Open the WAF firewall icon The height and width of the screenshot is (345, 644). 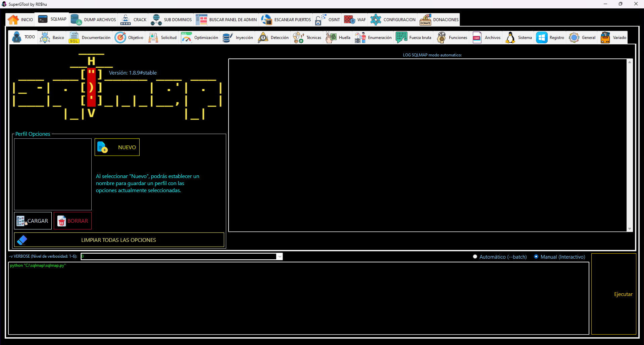coord(349,20)
